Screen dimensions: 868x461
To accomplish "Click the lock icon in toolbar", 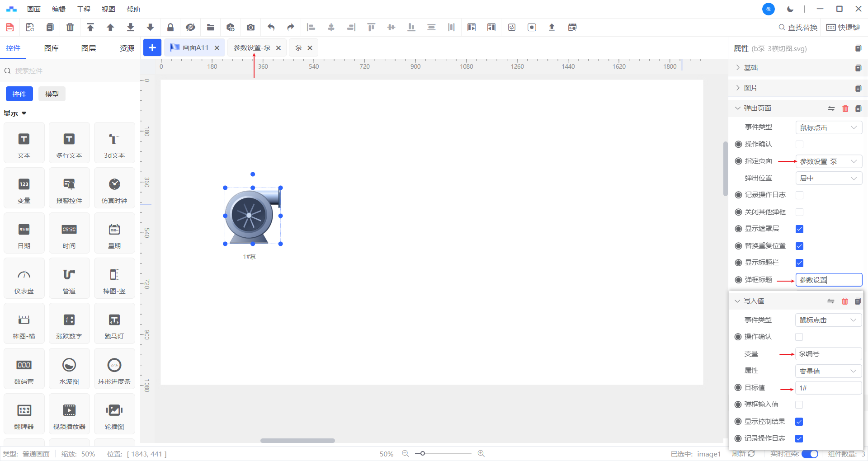I will (170, 28).
